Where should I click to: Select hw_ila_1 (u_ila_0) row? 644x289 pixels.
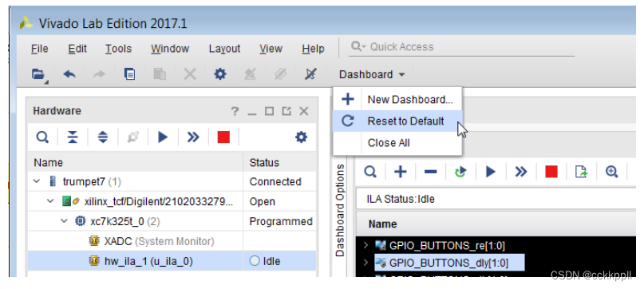coord(172,261)
